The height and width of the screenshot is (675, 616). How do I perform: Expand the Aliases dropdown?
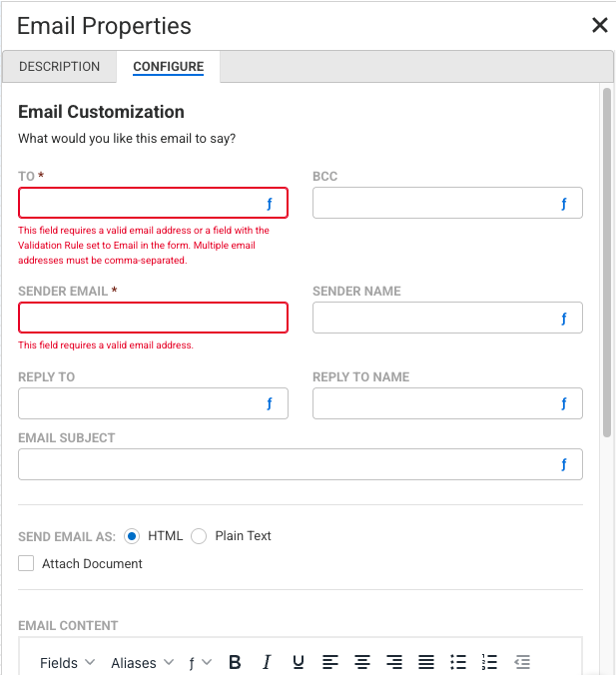coord(142,662)
